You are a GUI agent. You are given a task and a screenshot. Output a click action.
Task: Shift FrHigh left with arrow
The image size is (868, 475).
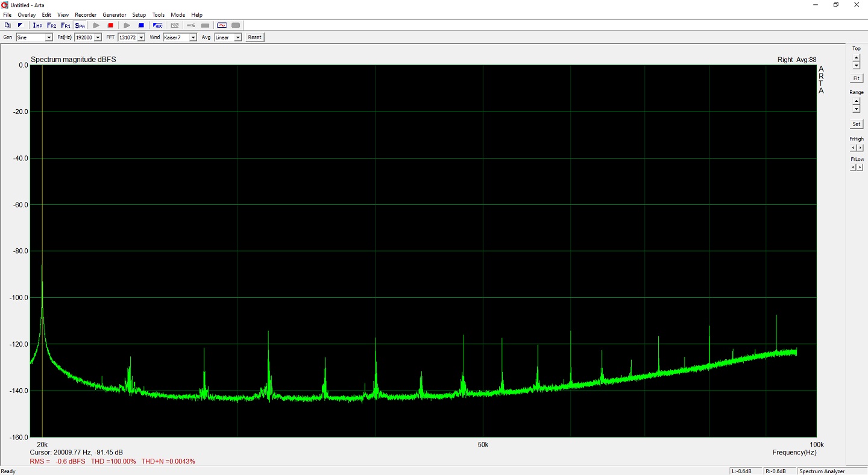click(x=853, y=148)
